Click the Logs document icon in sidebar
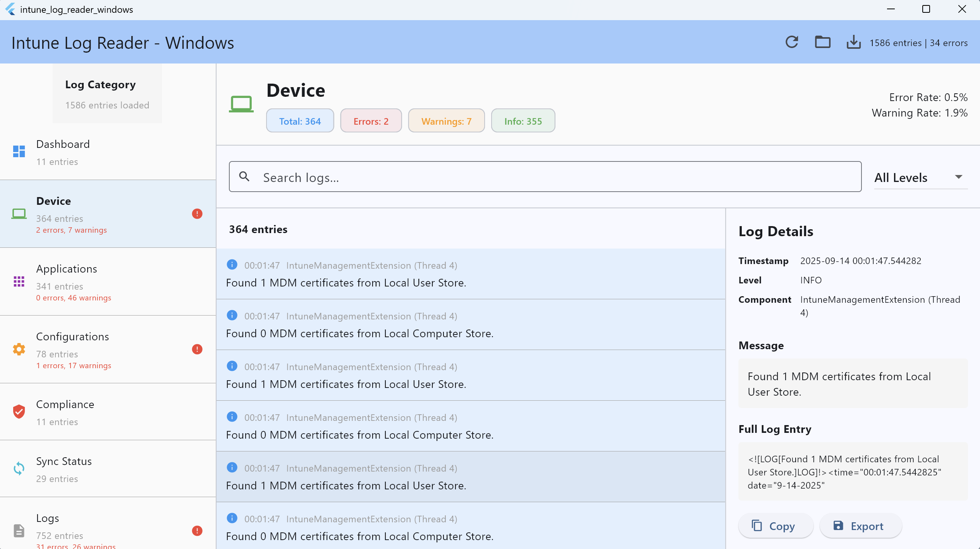This screenshot has height=549, width=980. coord(19,530)
